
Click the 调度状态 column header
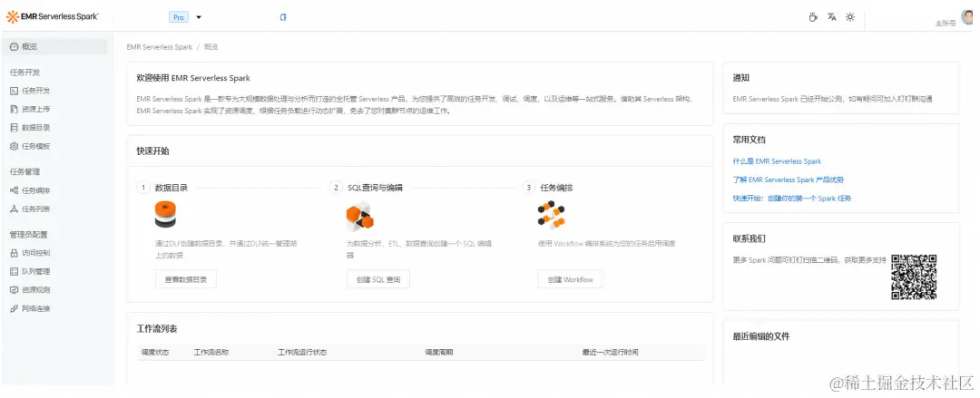[155, 353]
